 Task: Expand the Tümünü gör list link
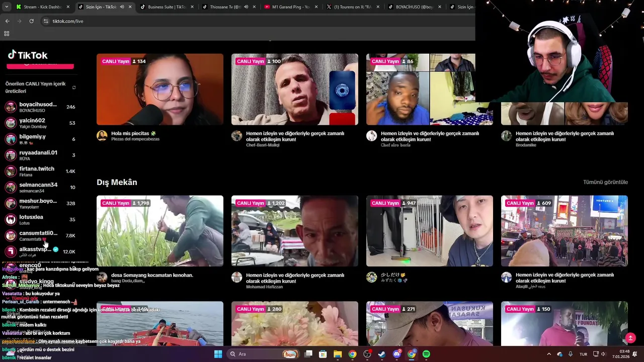(24, 298)
